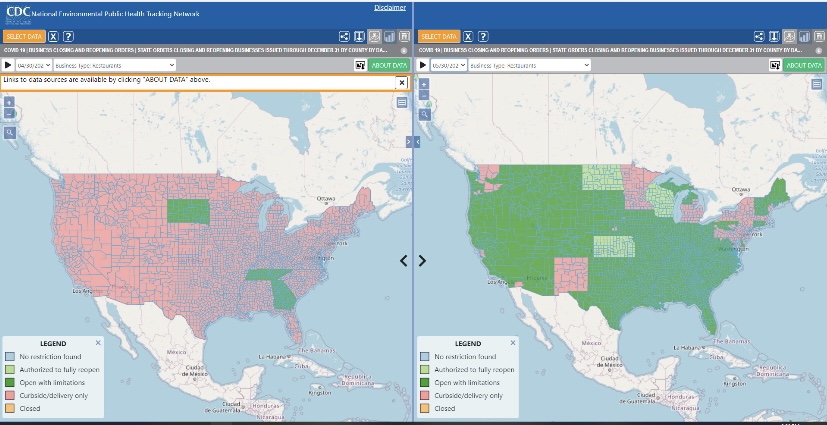827x425 pixels.
Task: Close the data sources notification banner
Action: pos(402,82)
